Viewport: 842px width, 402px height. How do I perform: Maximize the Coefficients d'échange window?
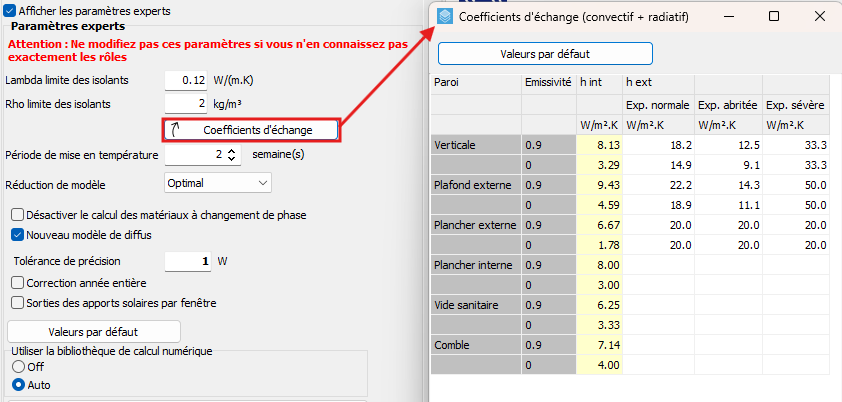click(x=774, y=17)
